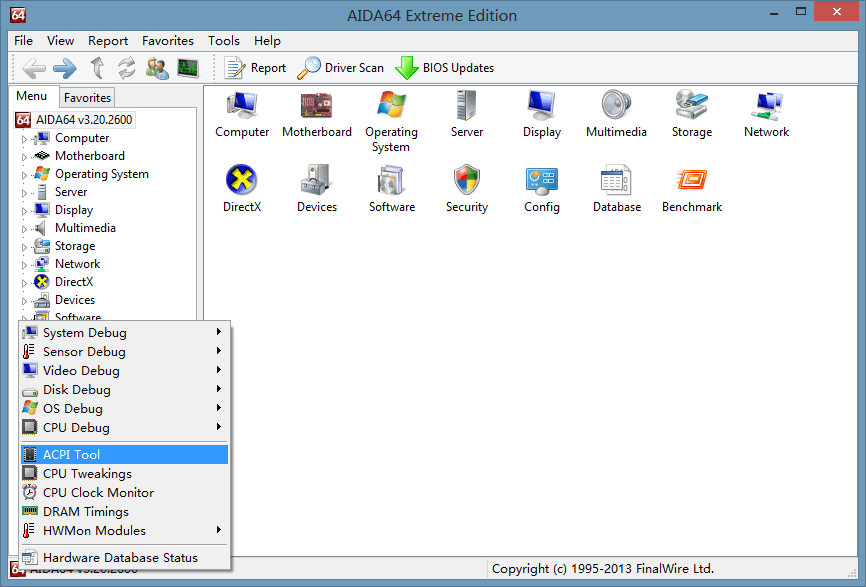The image size is (866, 587).
Task: Click the users toolbar icon
Action: [x=157, y=68]
